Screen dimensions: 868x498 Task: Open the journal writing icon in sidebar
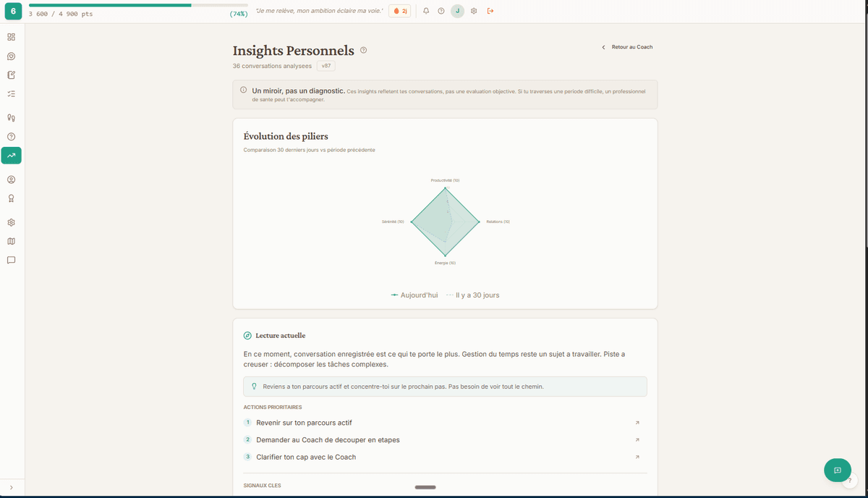[x=11, y=75]
